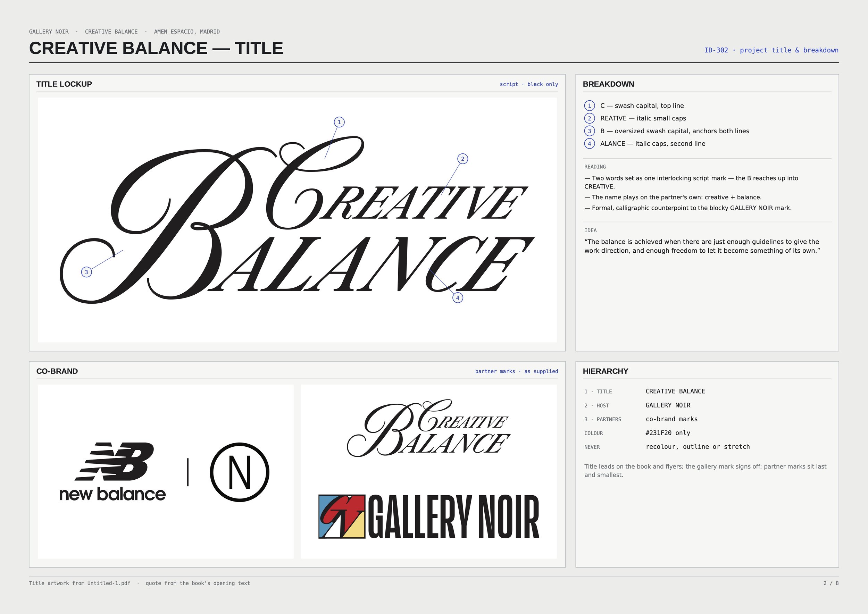Image resolution: width=868 pixels, height=614 pixels.
Task: Click the circled 2 beside REATIVE entry
Action: [589, 118]
